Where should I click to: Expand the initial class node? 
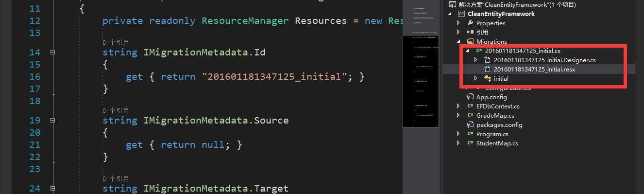[476, 78]
